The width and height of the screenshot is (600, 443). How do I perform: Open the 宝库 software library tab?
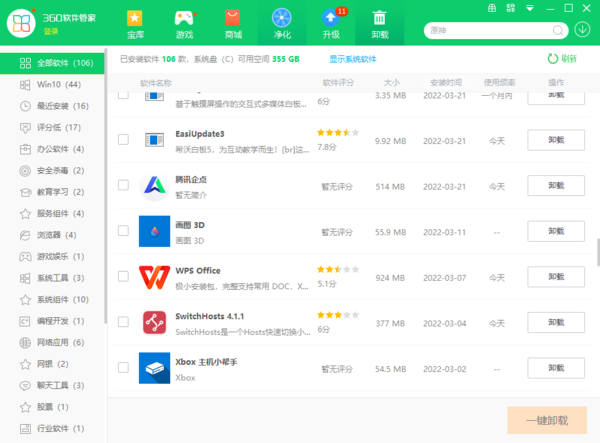pos(134,24)
